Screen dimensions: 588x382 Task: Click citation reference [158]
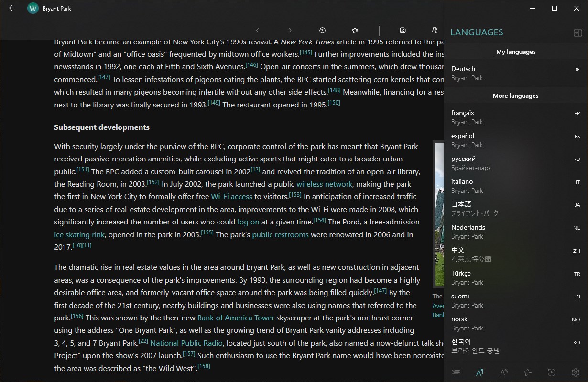(204, 366)
